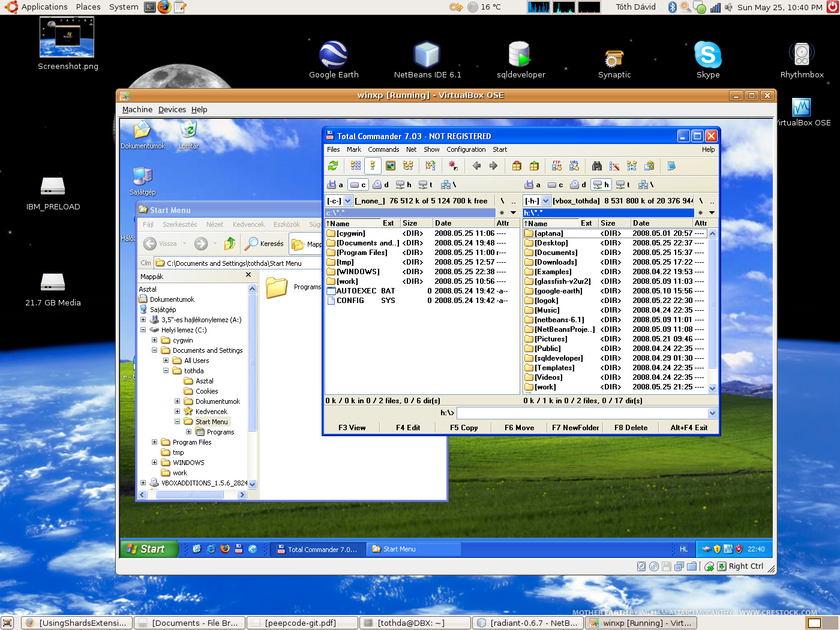Click the Unpack files toolbar icon

click(x=534, y=166)
